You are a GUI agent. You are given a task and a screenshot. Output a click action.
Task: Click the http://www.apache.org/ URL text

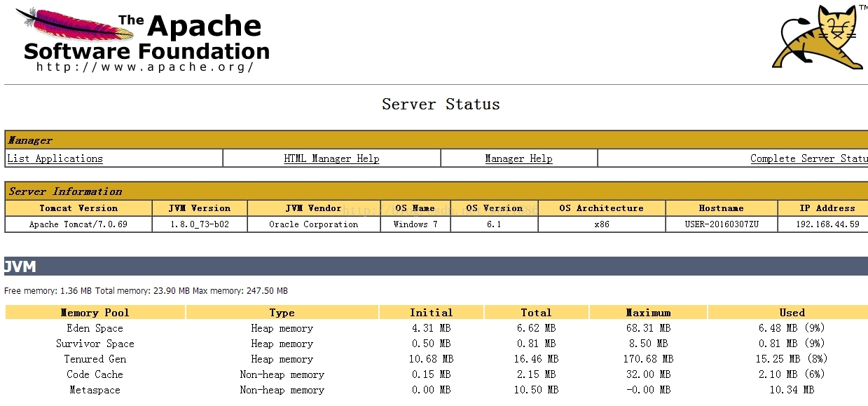click(145, 67)
